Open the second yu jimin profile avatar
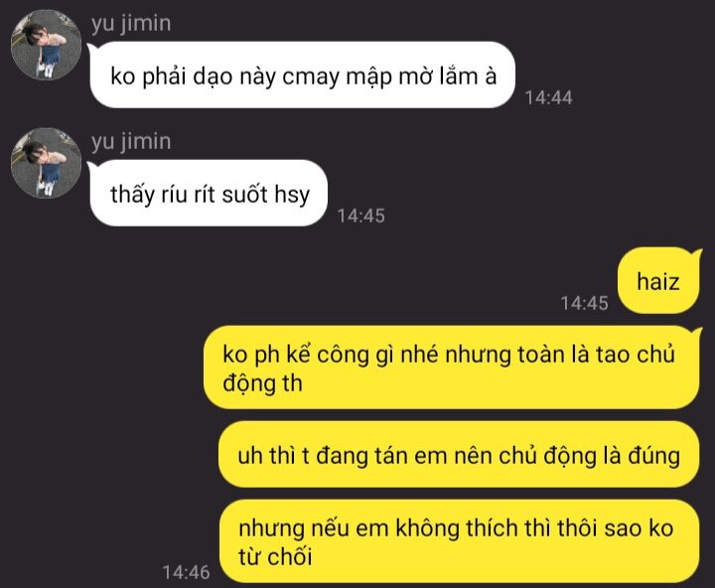Viewport: 715px width, 588px height. (x=46, y=163)
